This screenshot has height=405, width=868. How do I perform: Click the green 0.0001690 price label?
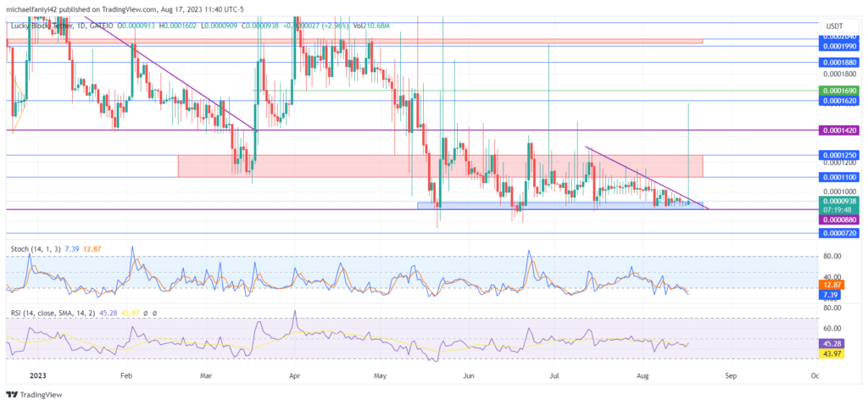point(839,90)
